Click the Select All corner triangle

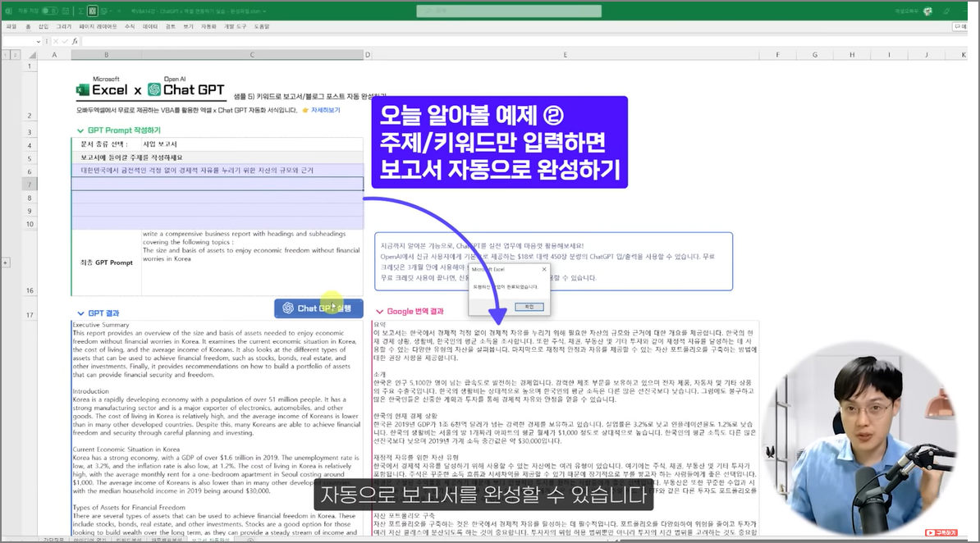pyautogui.click(x=31, y=55)
